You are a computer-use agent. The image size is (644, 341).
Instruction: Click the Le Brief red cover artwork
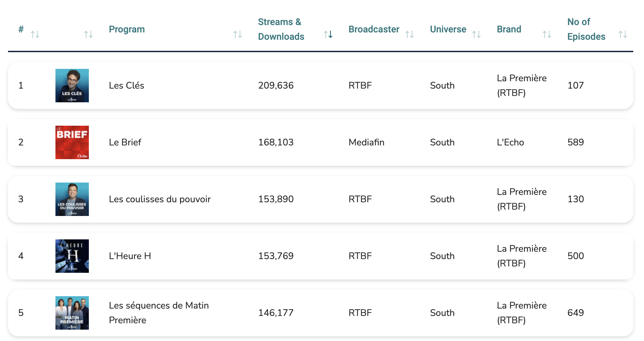pyautogui.click(x=72, y=142)
